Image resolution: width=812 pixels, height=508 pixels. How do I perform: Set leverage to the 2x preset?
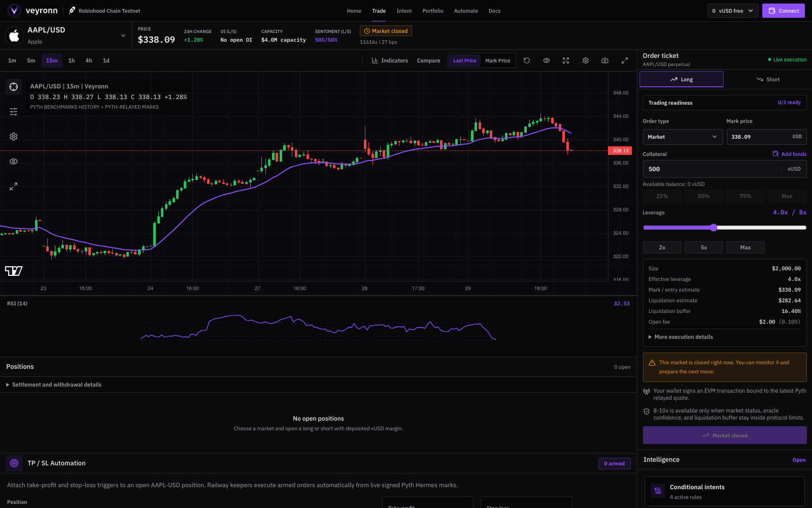[x=662, y=247]
